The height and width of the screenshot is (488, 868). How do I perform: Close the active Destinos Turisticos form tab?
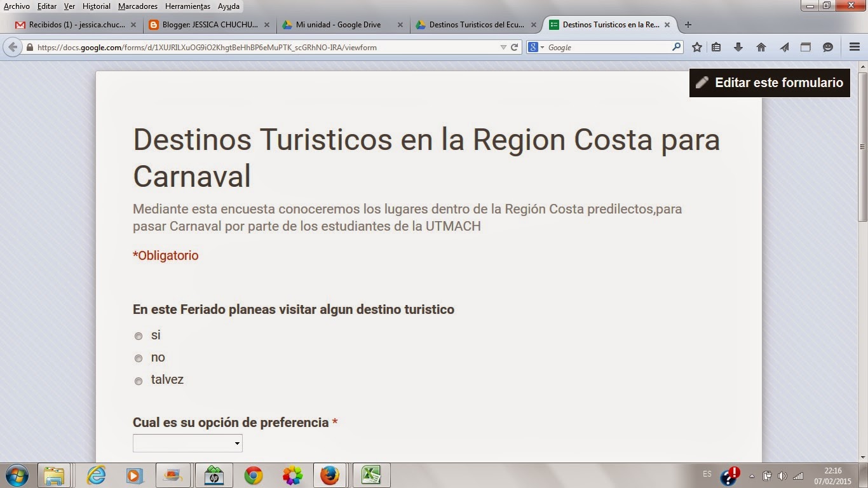coord(667,25)
